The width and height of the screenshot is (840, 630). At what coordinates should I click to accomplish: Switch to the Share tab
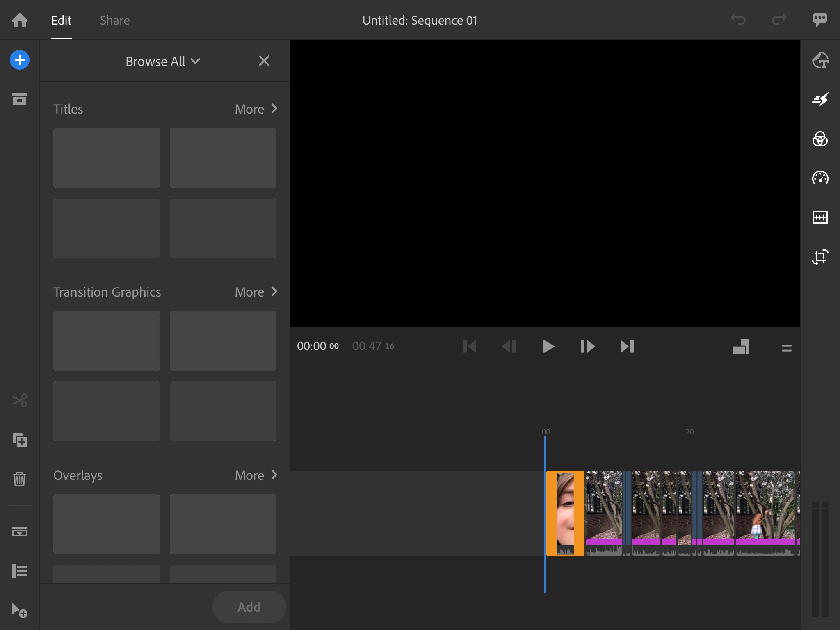pyautogui.click(x=115, y=21)
